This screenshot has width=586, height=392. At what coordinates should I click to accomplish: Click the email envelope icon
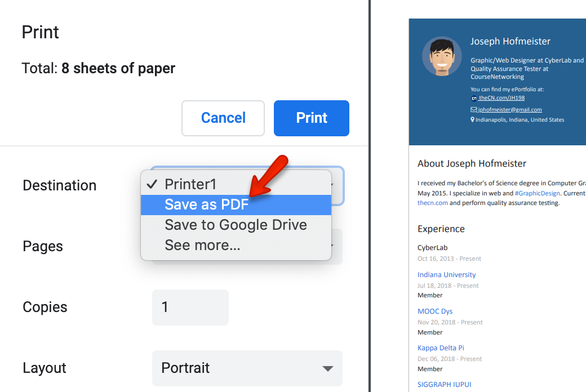(x=473, y=109)
